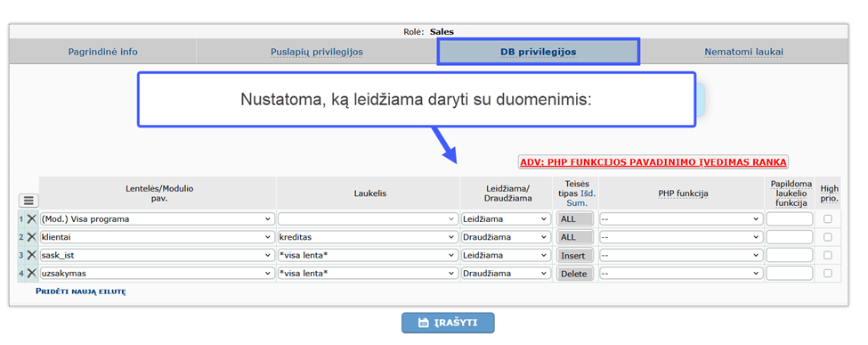Image resolution: width=868 pixels, height=345 pixels.
Task: Open ADV: PHP funkcijos pavadinimo įvedimas ranka
Action: 653,162
